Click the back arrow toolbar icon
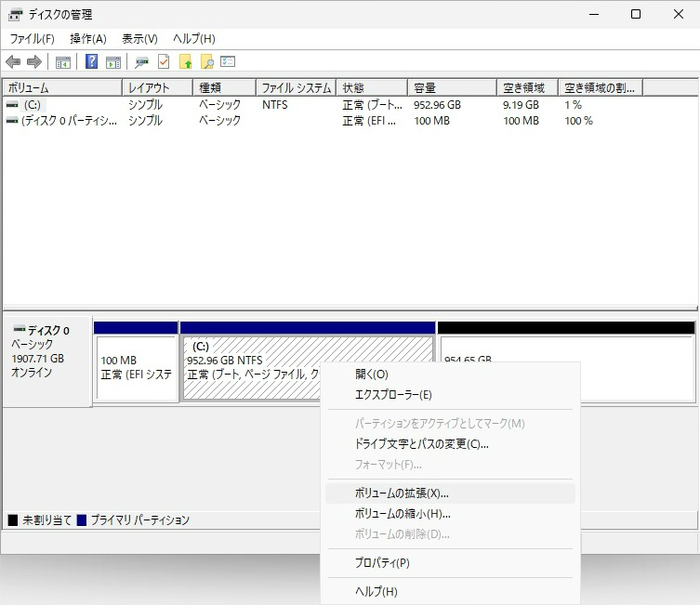 (13, 62)
